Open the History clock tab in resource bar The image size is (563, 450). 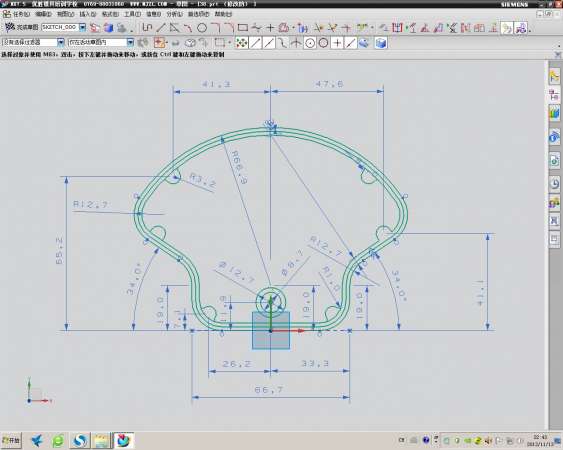[554, 183]
